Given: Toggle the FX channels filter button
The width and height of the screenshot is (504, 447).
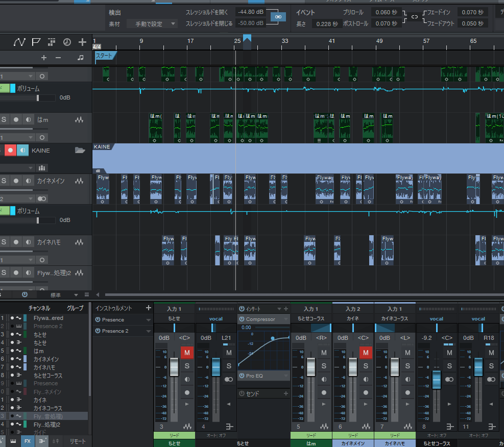Looking at the screenshot, I should (x=28, y=441).
